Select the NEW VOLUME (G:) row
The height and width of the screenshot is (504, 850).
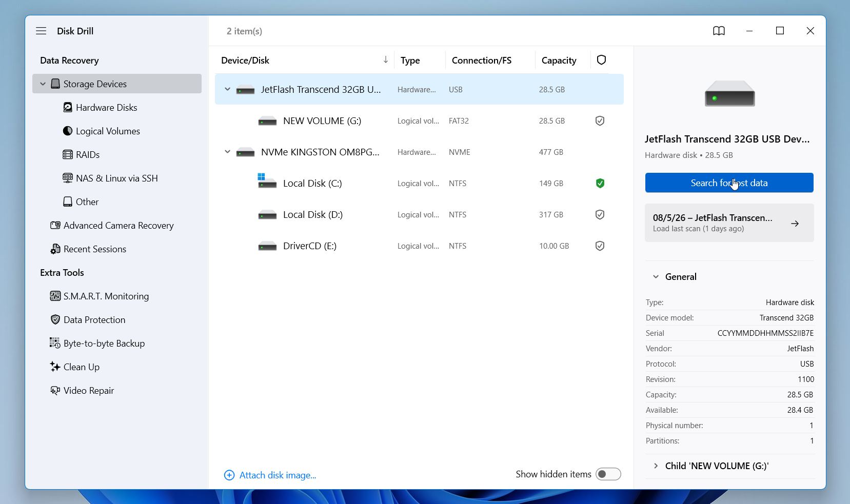coord(419,121)
